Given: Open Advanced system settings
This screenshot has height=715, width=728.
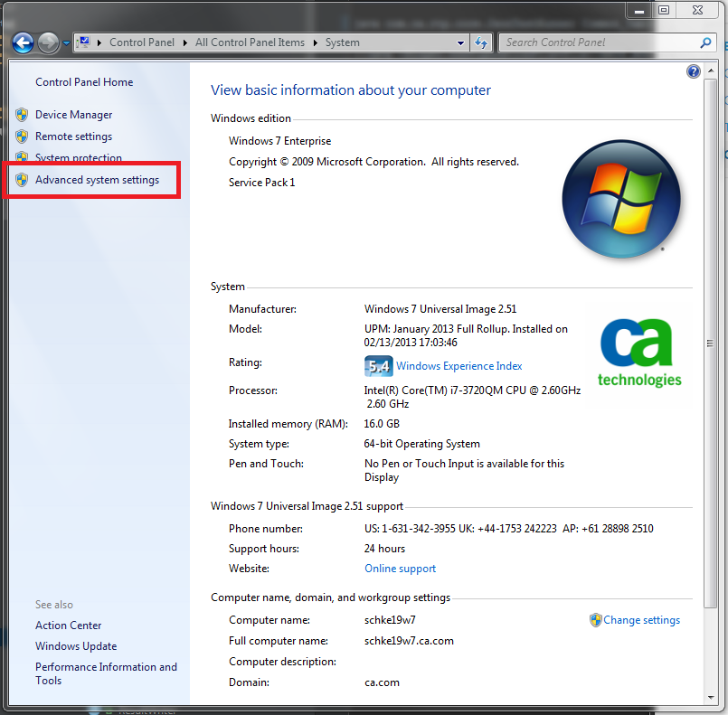Looking at the screenshot, I should click(97, 180).
